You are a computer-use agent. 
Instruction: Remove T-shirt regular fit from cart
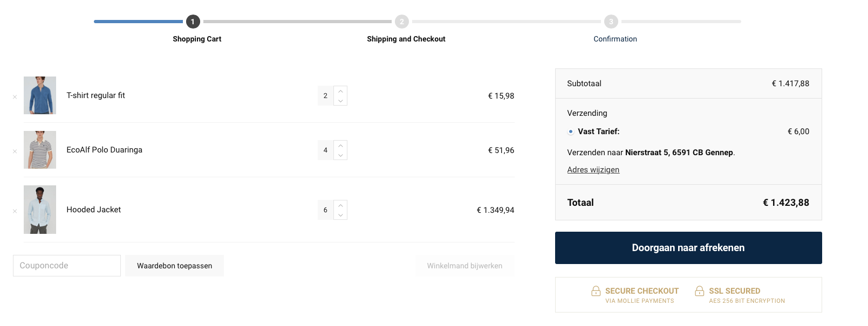pos(15,97)
